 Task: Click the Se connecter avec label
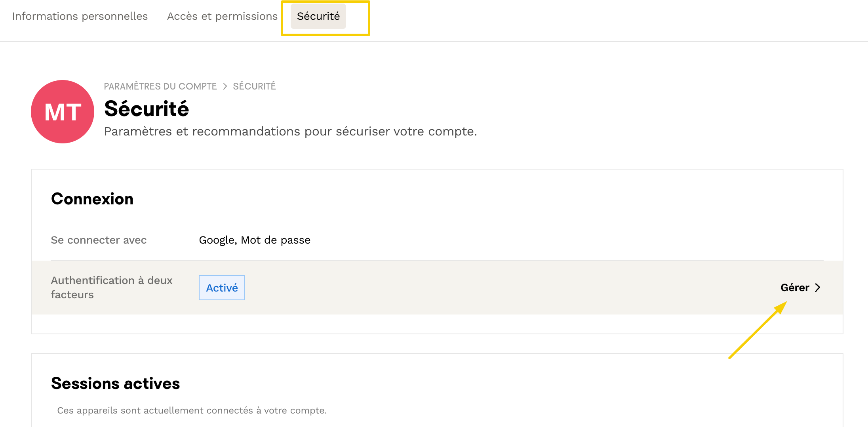99,240
